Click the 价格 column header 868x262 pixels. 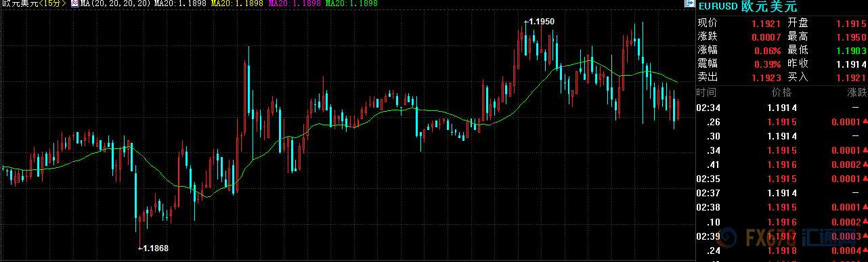click(781, 93)
